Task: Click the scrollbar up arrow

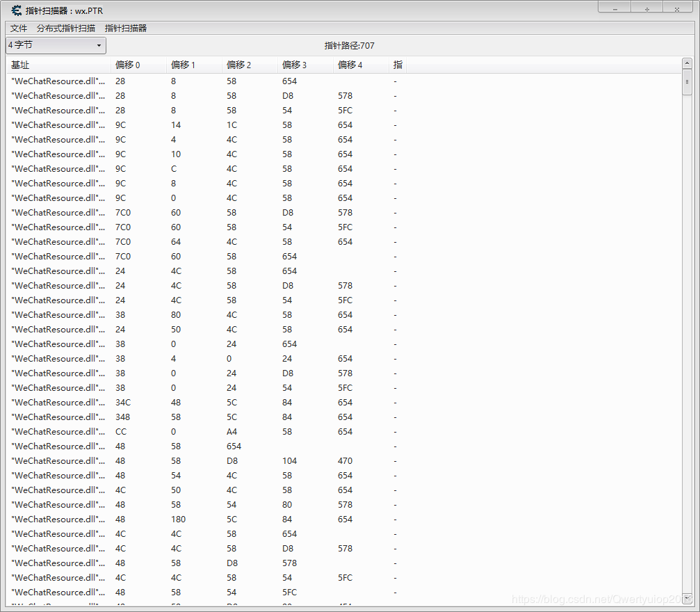Action: click(687, 63)
